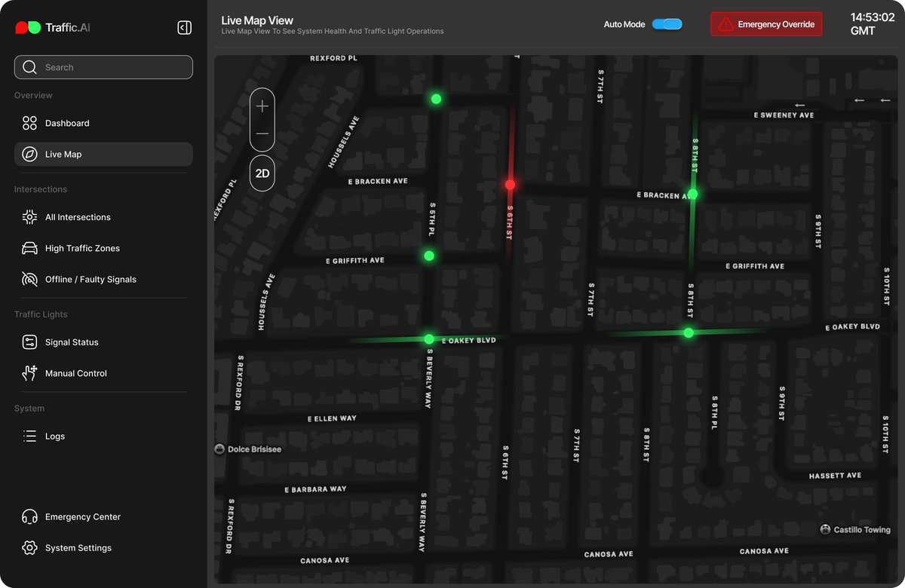Click the Auto Mode label text
The height and width of the screenshot is (588, 905).
[624, 24]
